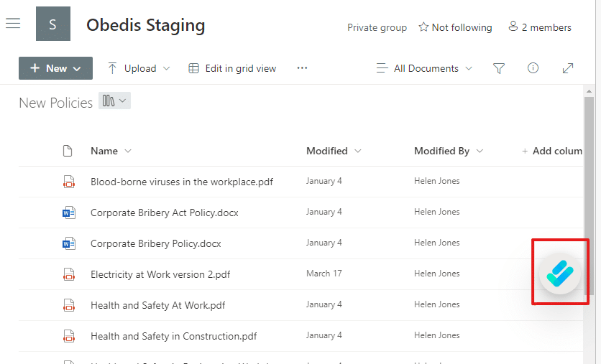Click the vertical scrollbar on the right
This screenshot has height=364, width=601.
(589, 194)
